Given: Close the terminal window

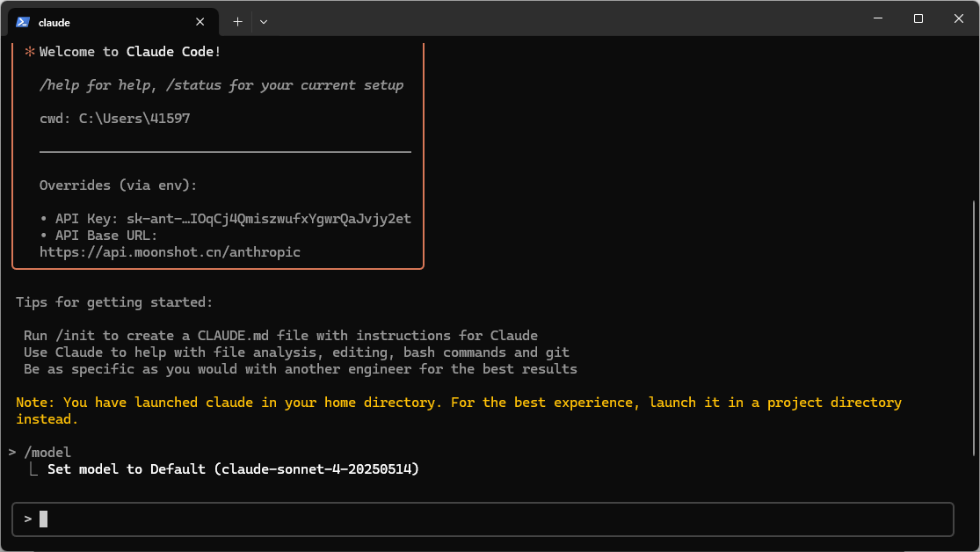Looking at the screenshot, I should pos(959,18).
